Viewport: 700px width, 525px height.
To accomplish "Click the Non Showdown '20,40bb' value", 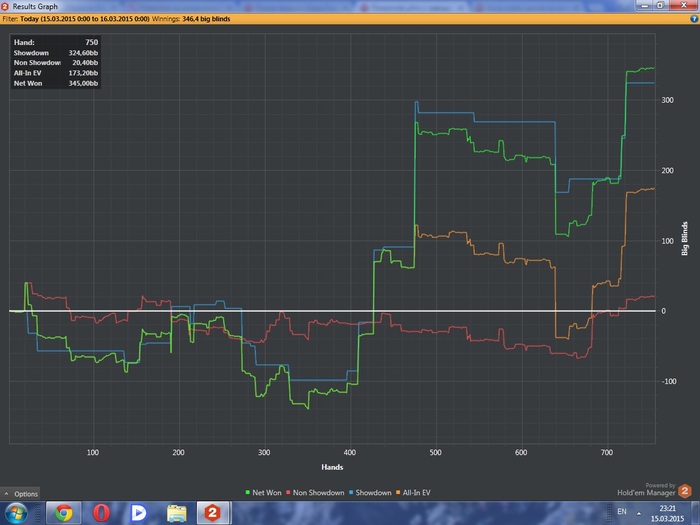I will pos(85,63).
